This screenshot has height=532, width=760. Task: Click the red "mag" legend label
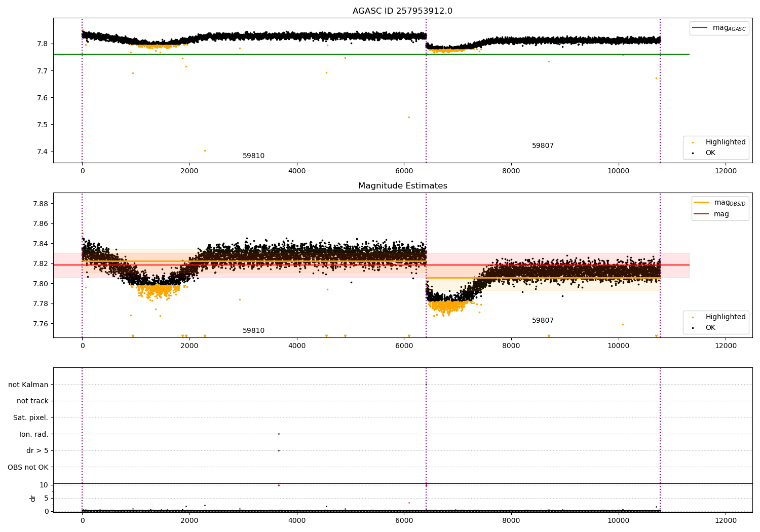coord(721,214)
